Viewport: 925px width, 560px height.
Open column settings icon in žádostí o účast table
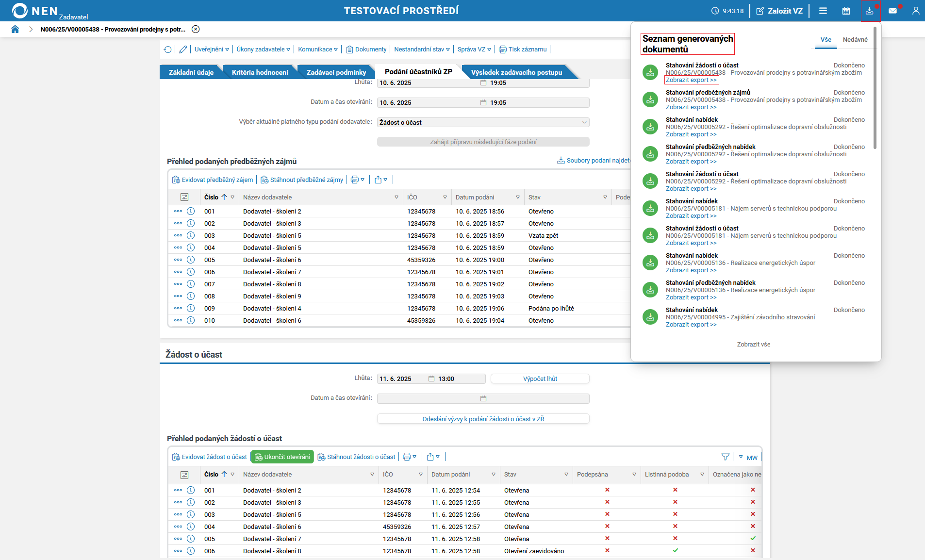184,475
